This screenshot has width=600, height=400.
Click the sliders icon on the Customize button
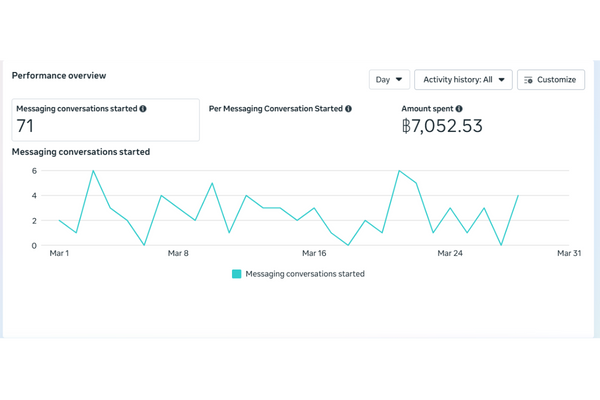[x=528, y=79]
